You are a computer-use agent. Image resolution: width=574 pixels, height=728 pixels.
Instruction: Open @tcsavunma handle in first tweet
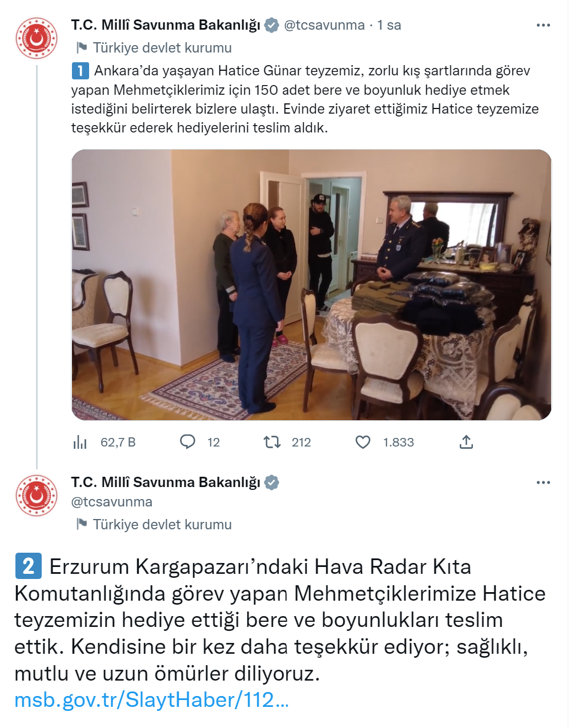tap(324, 25)
